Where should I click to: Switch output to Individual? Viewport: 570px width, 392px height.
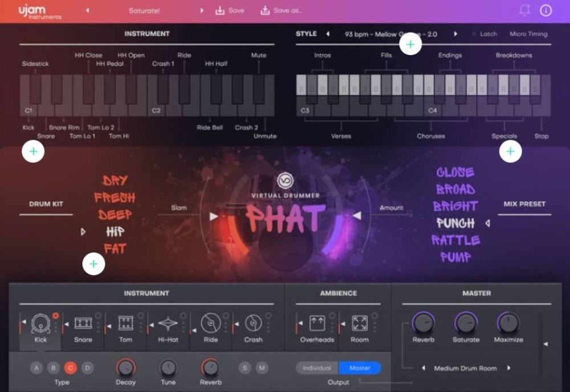pos(317,368)
